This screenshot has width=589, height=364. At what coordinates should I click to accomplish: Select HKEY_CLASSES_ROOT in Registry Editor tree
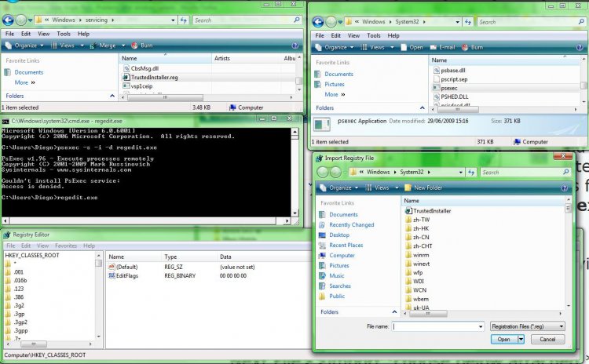[32, 255]
